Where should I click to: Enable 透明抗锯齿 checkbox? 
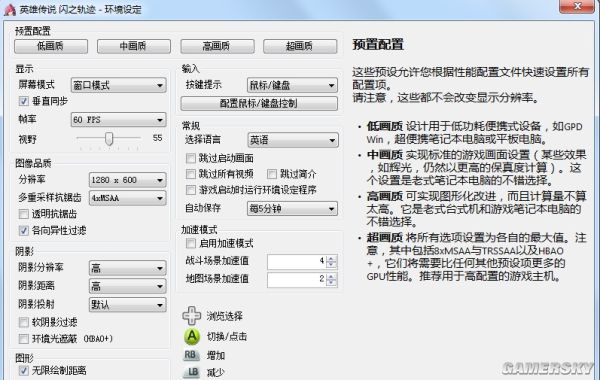point(24,214)
